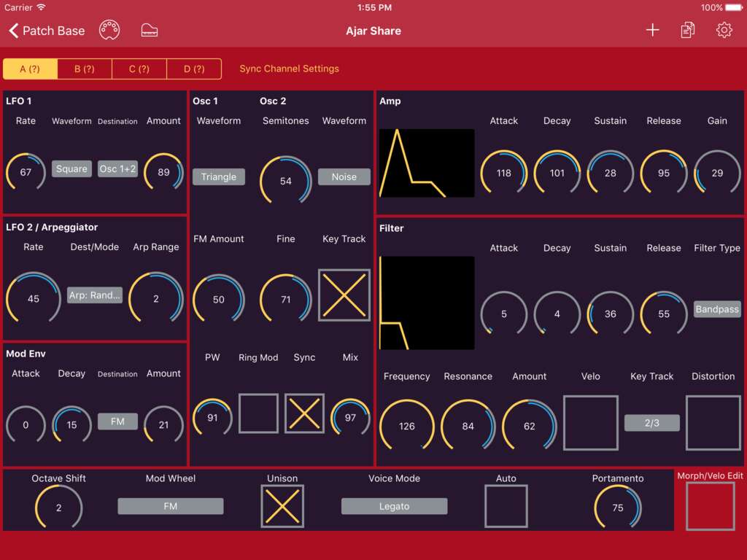The width and height of the screenshot is (747, 560).
Task: Click the Filter Frequency knob at 126
Action: pos(407,426)
